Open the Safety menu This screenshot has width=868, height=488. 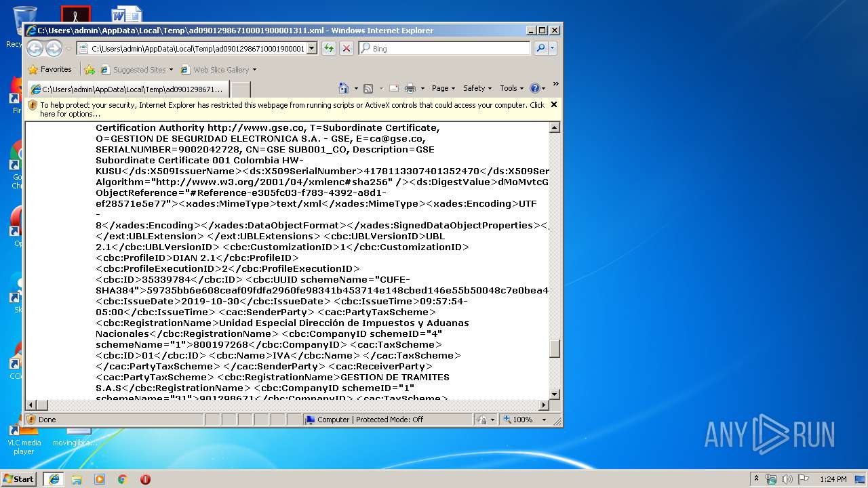pyautogui.click(x=477, y=88)
